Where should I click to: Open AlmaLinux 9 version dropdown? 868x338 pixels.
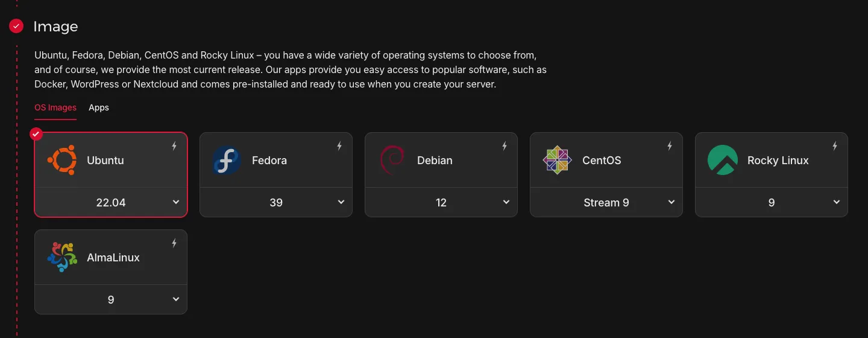point(111,299)
